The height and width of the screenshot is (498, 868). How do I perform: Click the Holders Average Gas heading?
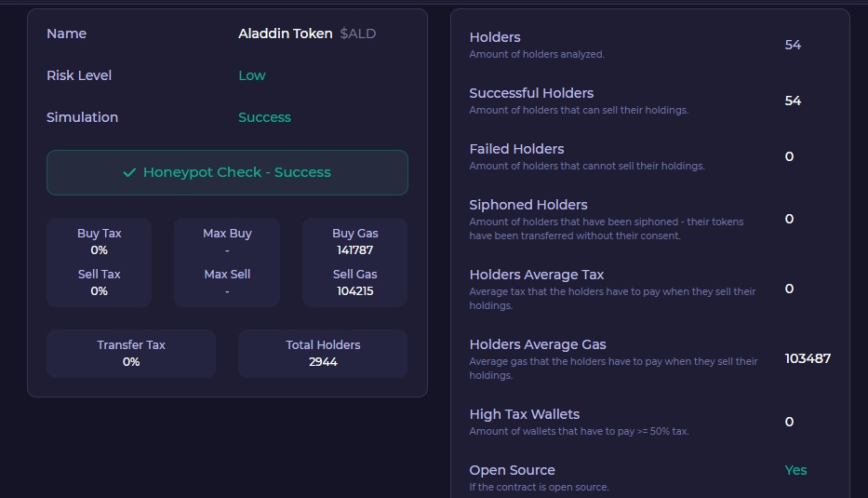(x=538, y=344)
